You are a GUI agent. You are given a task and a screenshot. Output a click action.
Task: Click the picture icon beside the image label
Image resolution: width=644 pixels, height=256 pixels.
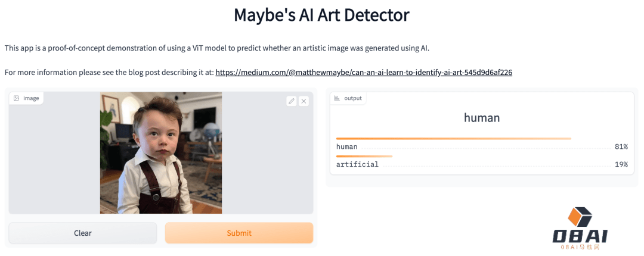tap(16, 98)
